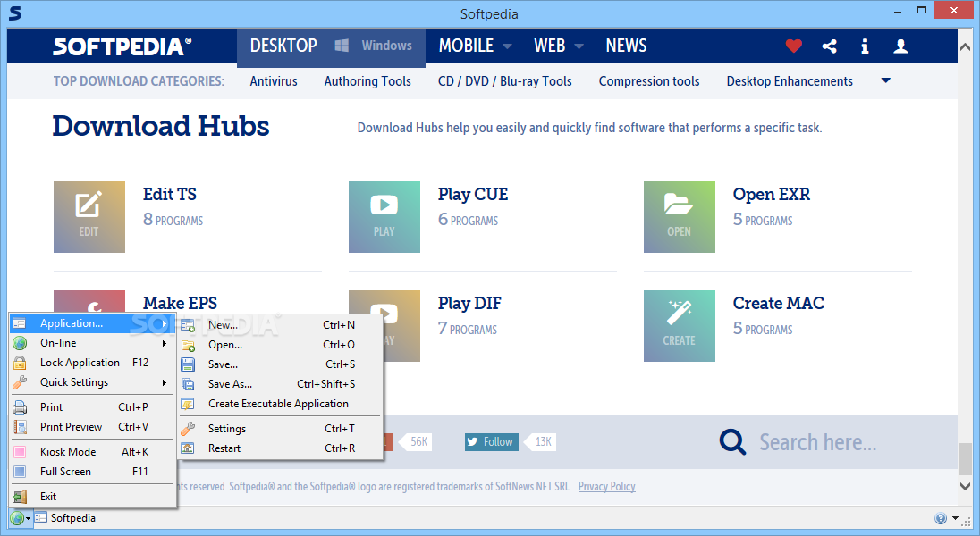
Task: Select Lock Application menu entry
Action: 92,363
